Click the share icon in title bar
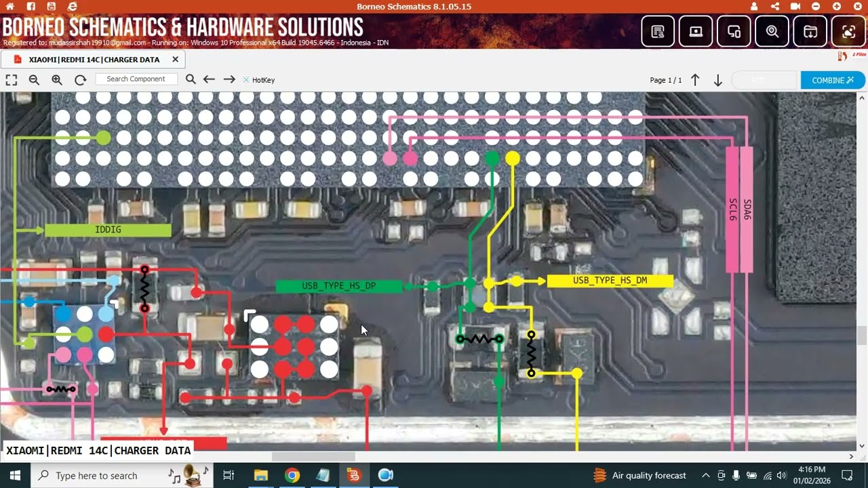This screenshot has height=488, width=868. (775, 6)
